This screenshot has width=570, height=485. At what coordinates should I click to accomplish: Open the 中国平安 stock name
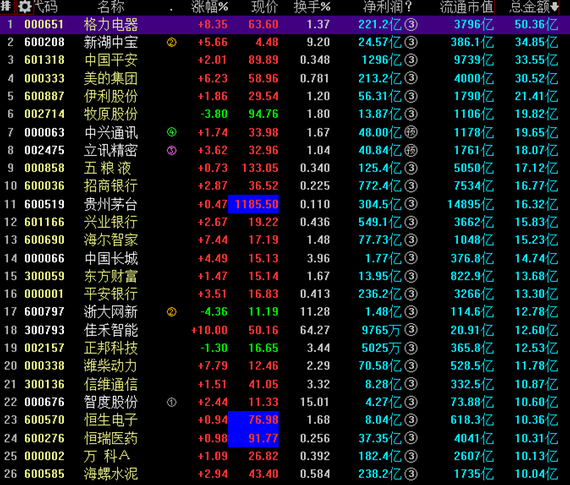coord(111,60)
